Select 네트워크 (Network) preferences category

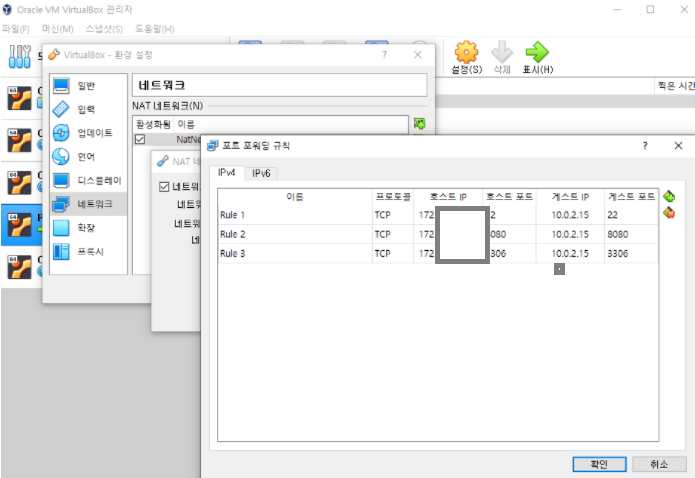coord(89,204)
